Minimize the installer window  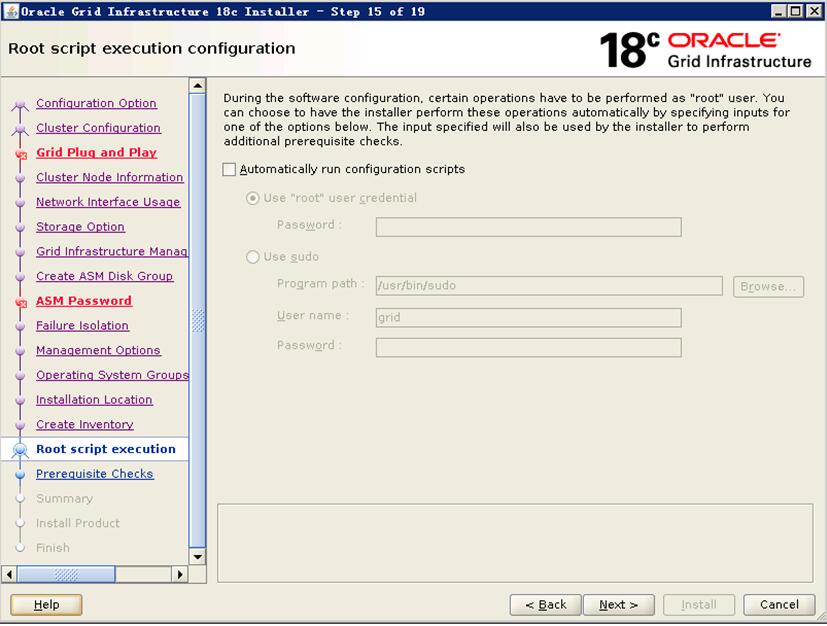(778, 11)
